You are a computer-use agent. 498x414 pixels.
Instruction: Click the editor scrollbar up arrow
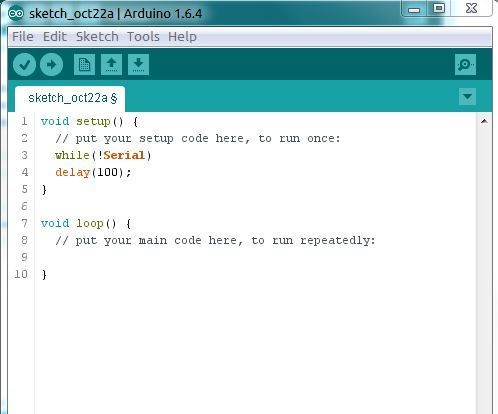484,121
